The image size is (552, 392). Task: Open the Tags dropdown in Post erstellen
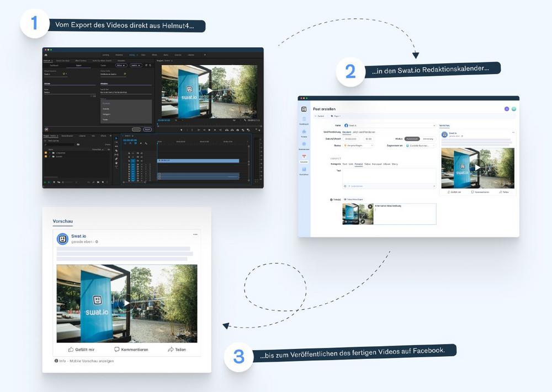coord(336,116)
